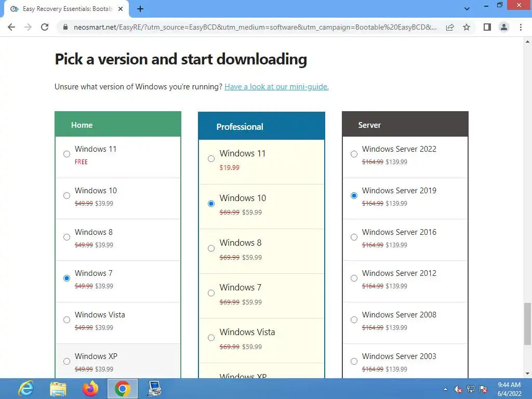Click the scrollbar up arrow
The height and width of the screenshot is (399, 532).
(x=528, y=42)
